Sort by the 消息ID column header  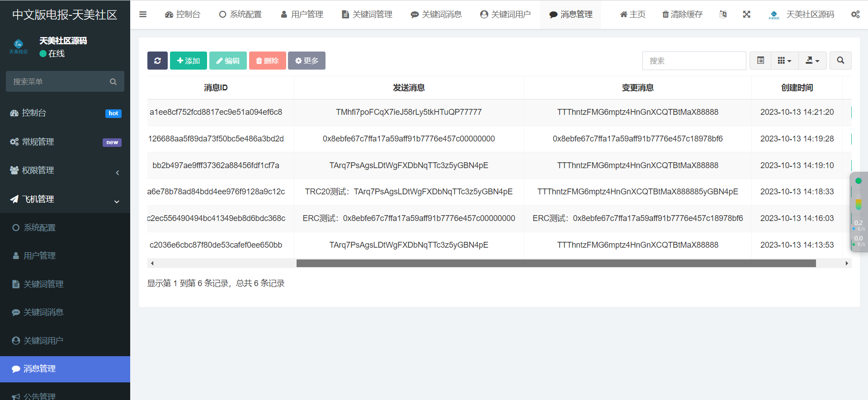click(216, 88)
